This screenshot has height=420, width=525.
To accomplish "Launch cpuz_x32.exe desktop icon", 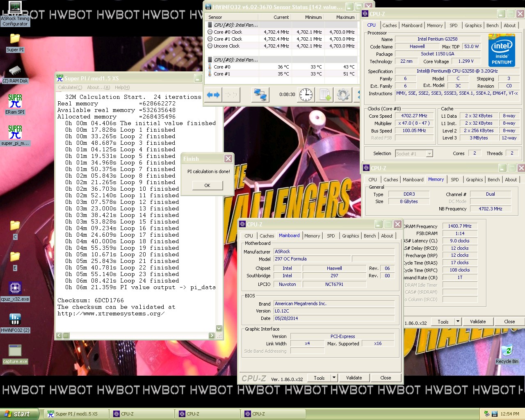I will (15, 292).
